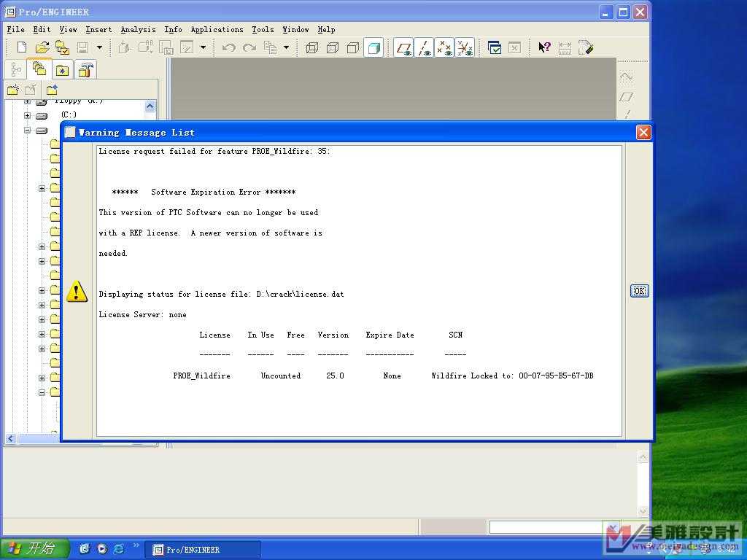Click the Open file folder icon
The image size is (747, 560).
42,47
